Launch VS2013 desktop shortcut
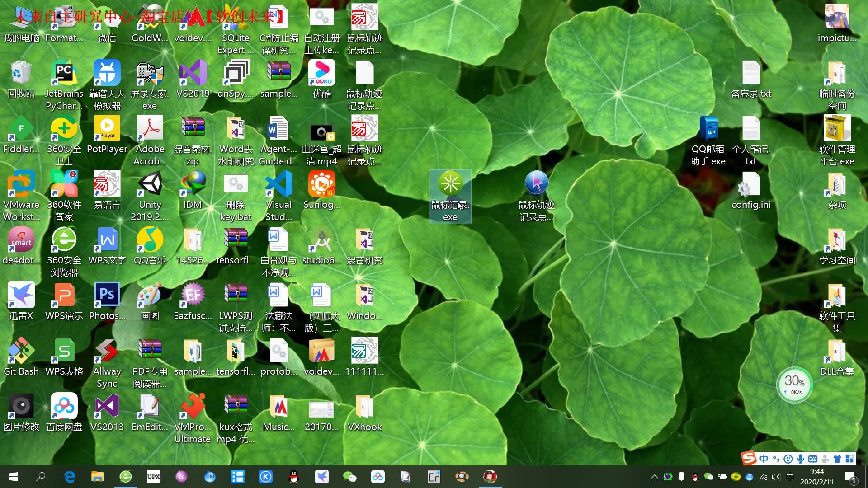 point(107,413)
